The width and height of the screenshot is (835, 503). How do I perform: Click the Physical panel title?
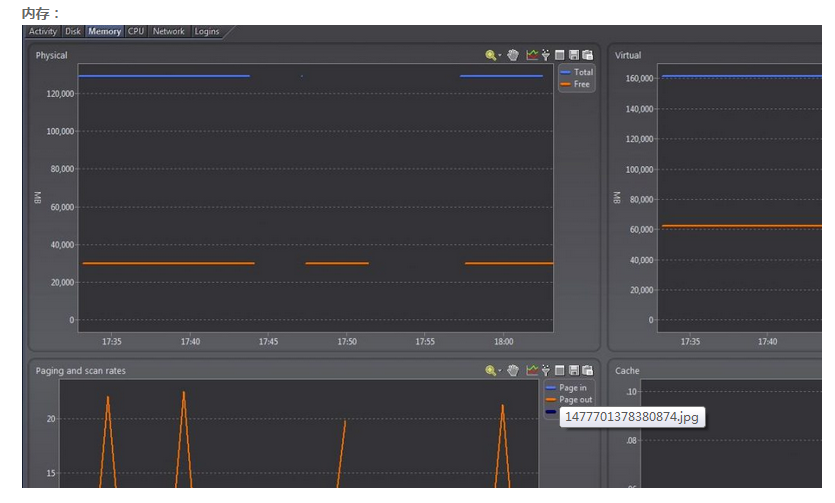pyautogui.click(x=52, y=55)
